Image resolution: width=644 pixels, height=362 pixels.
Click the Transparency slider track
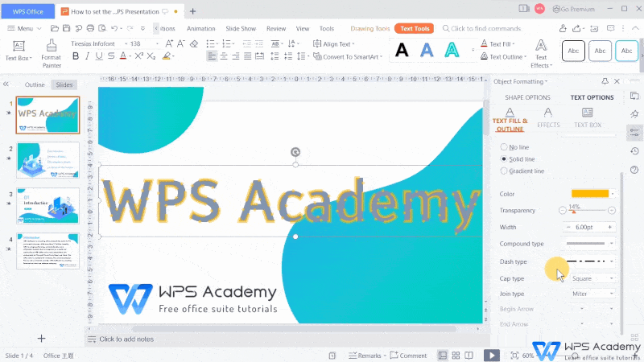point(587,210)
